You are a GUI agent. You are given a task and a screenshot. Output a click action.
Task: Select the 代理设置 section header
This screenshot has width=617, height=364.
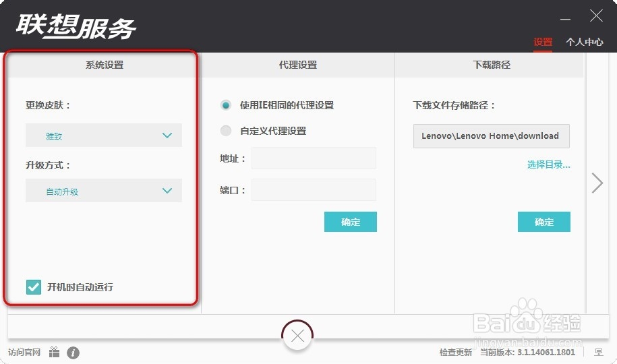pyautogui.click(x=298, y=65)
